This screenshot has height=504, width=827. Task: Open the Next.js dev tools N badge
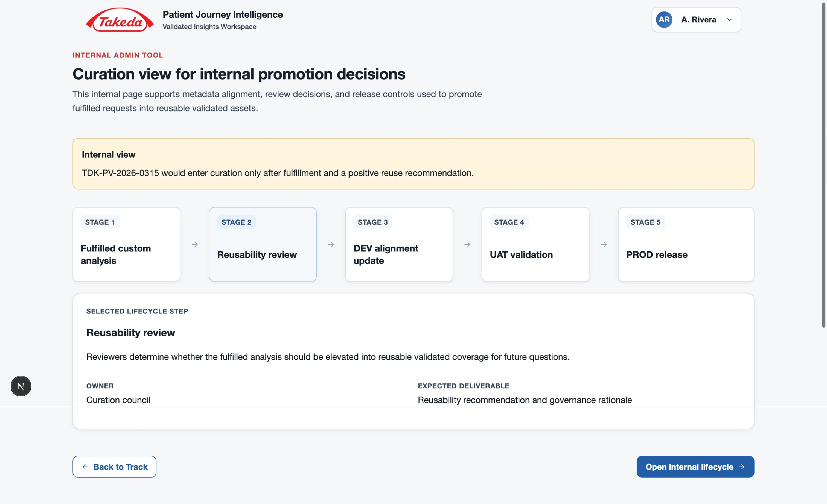click(21, 386)
